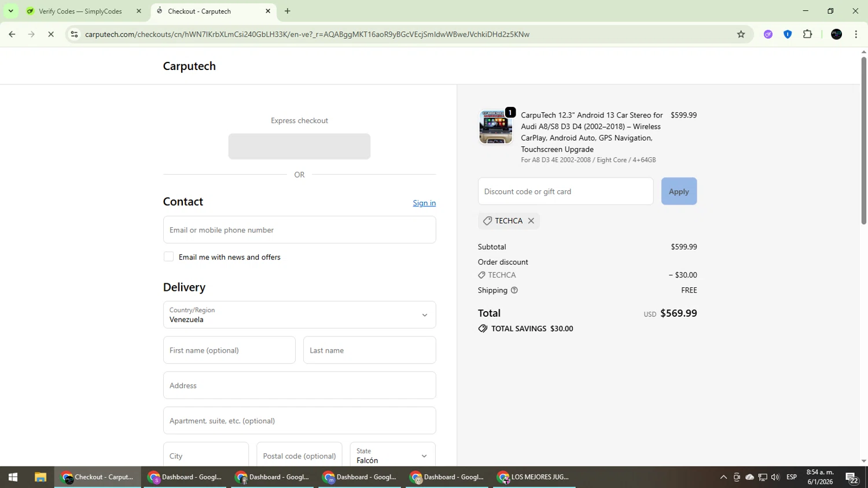Focus the Email or mobile phone number field
Screen dimensions: 868x488
click(299, 230)
